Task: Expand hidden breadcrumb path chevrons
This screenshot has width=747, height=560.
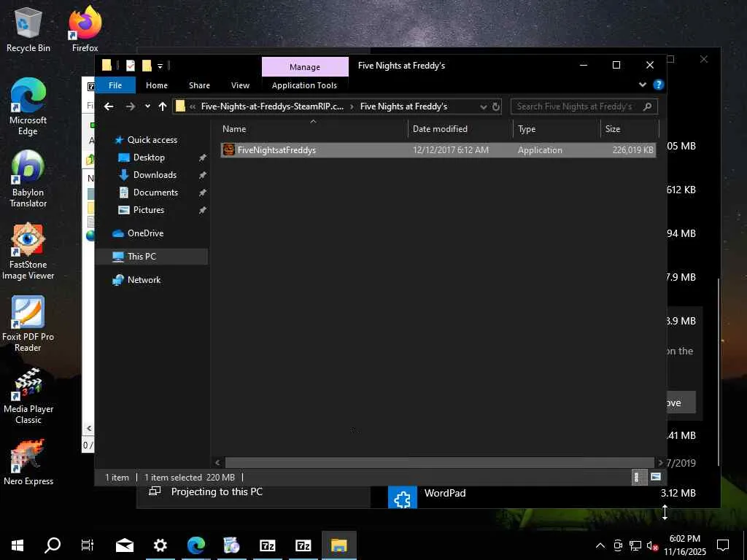Action: 193,106
